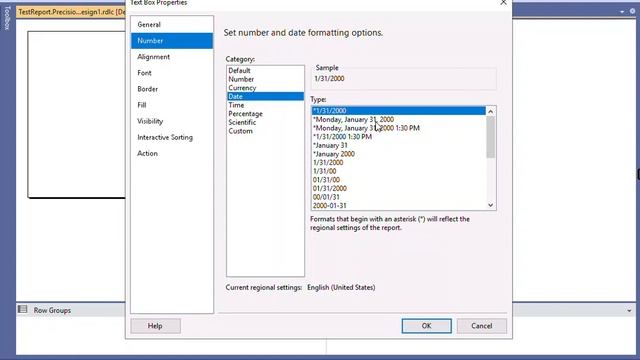This screenshot has height=360, width=640.
Task: Select the 2000-01-31 format
Action: point(398,205)
